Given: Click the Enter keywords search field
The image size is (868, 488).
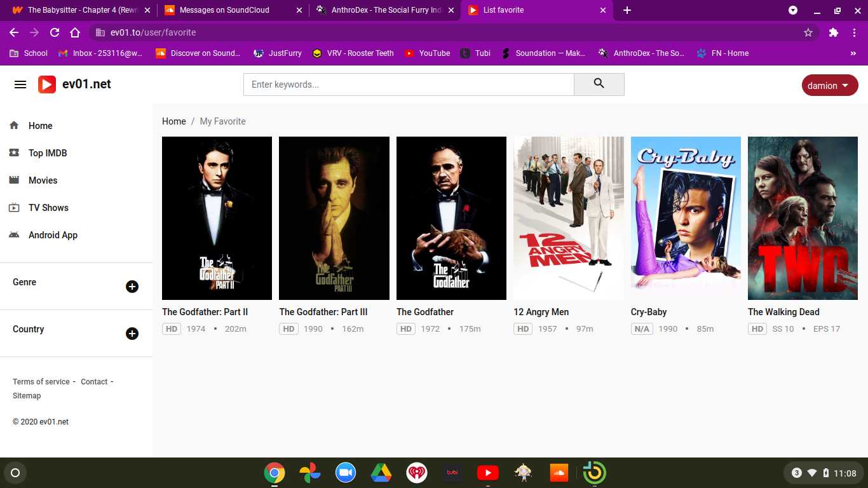Looking at the screenshot, I should (409, 84).
